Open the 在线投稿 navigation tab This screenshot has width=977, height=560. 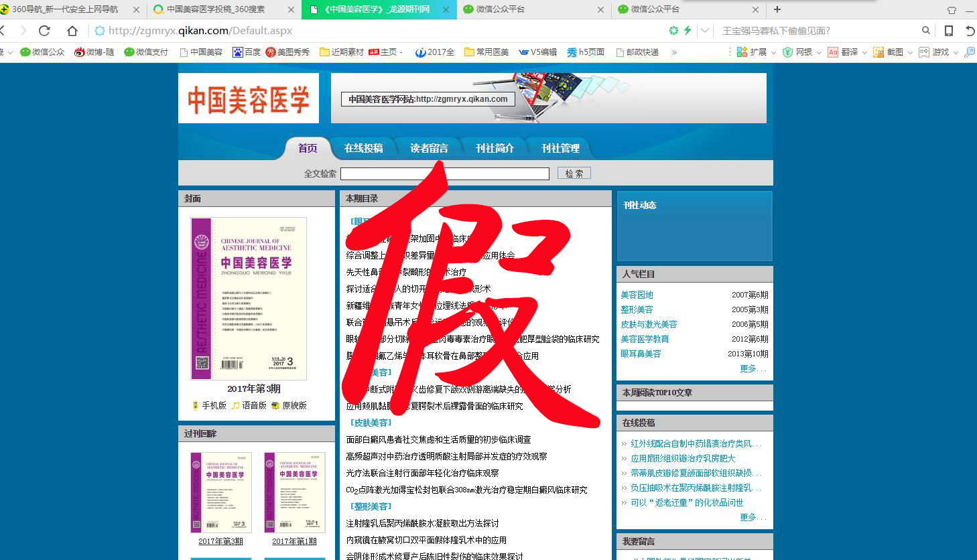click(x=363, y=148)
